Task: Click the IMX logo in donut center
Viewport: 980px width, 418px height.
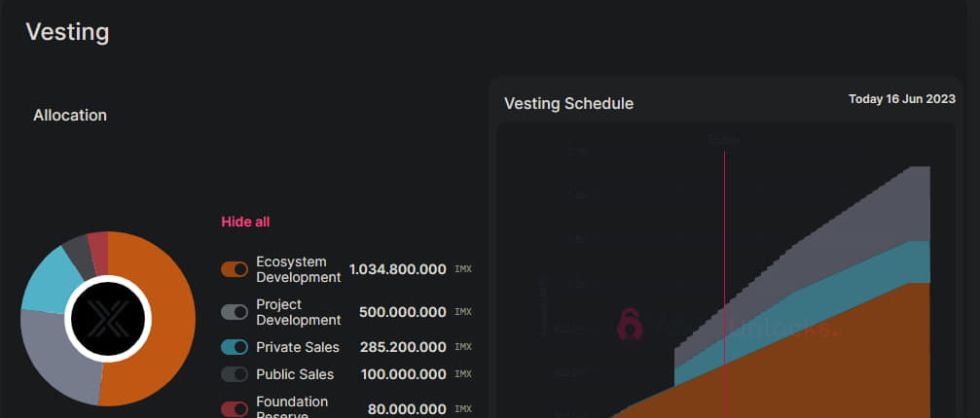Action: (x=105, y=319)
